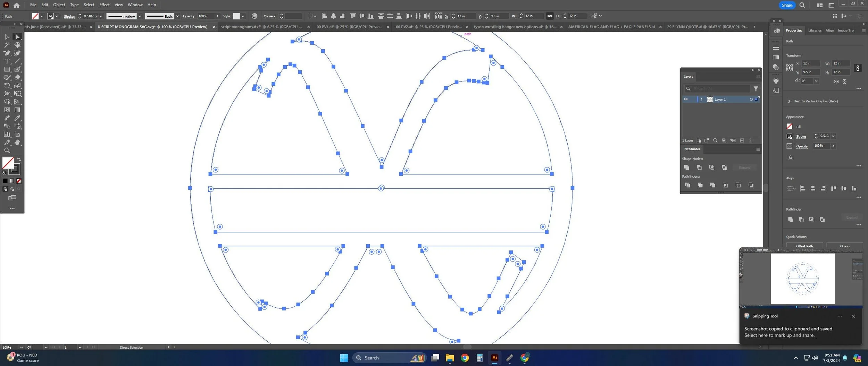
Task: Select the Gradient tool
Action: 17,110
